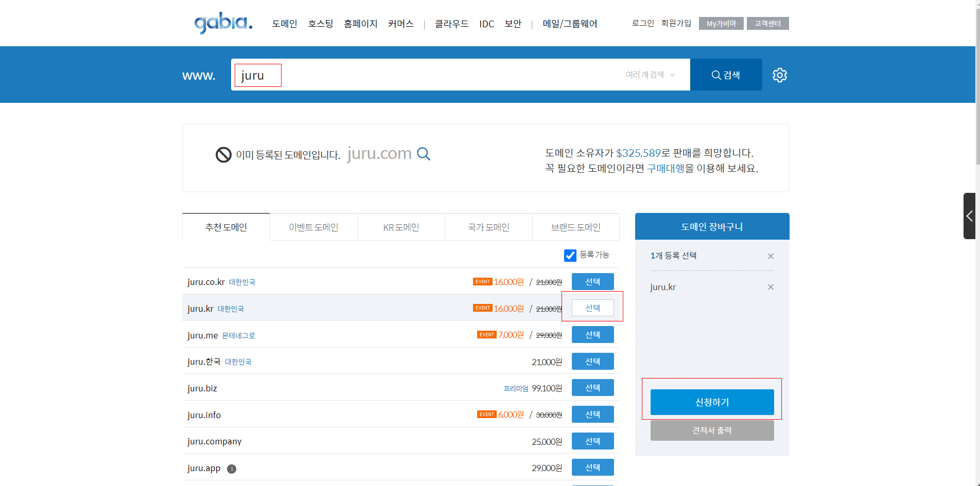
Task: Select the juru.me domain
Action: [593, 335]
